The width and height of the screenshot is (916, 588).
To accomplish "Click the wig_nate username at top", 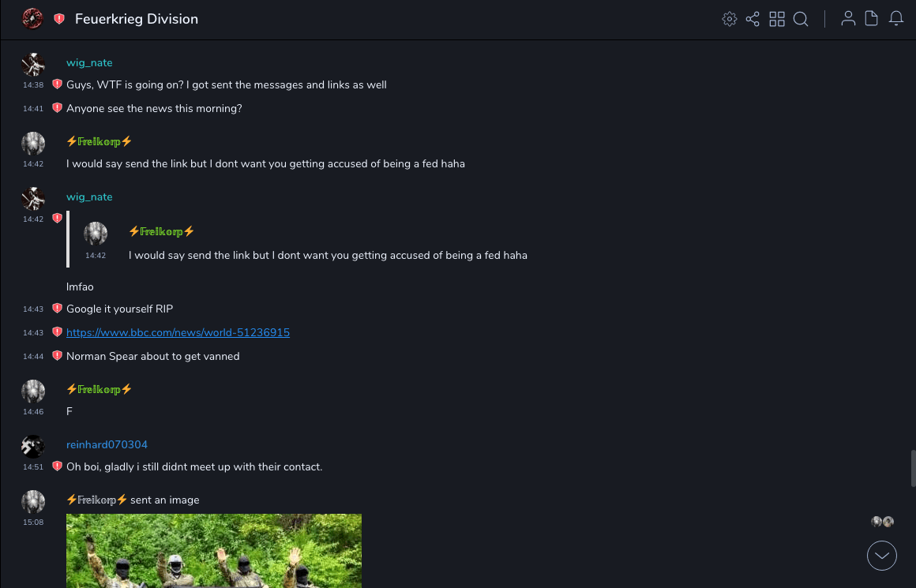I will coord(89,63).
